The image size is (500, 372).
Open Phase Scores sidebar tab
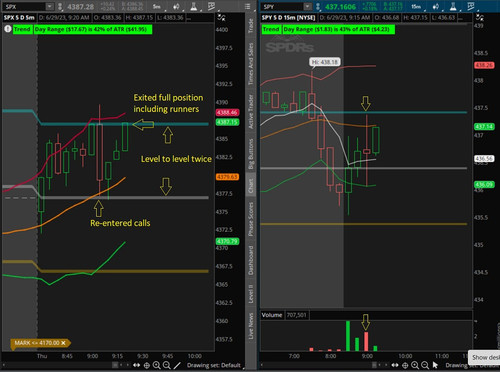pyautogui.click(x=250, y=219)
